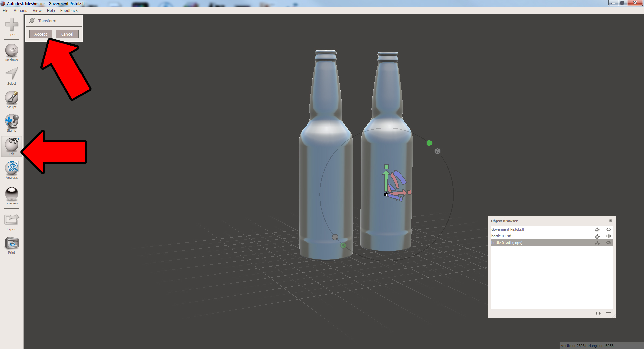Click the material icon for bottle 01.stl

pos(597,236)
